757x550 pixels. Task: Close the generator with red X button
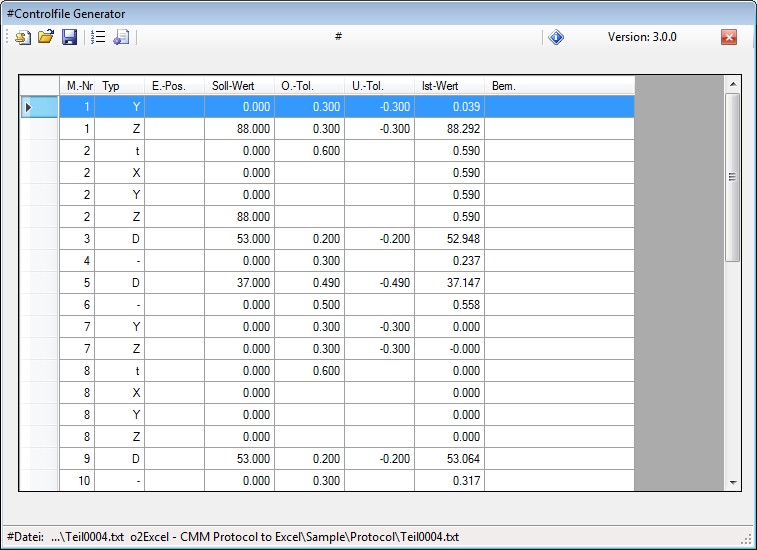pyautogui.click(x=729, y=37)
